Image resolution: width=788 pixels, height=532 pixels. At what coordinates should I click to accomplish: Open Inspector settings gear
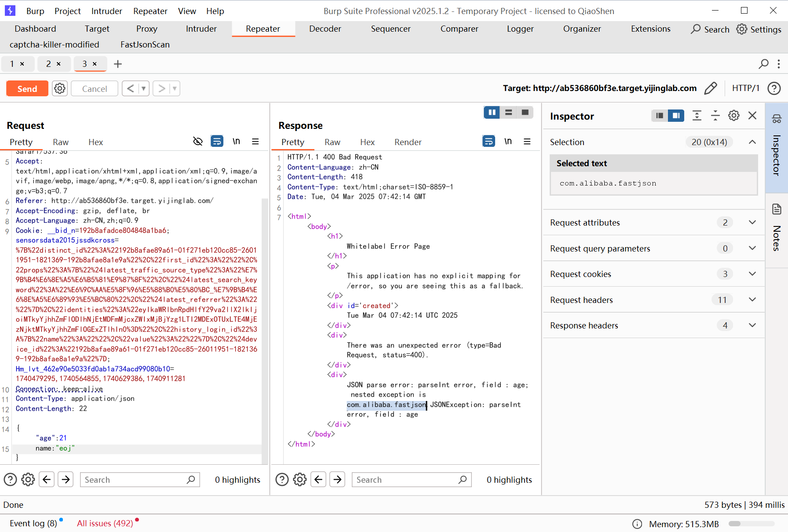coord(733,116)
